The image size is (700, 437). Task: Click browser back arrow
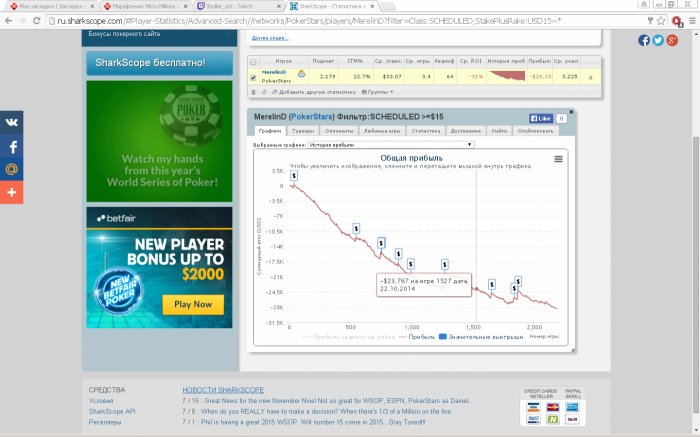point(8,21)
